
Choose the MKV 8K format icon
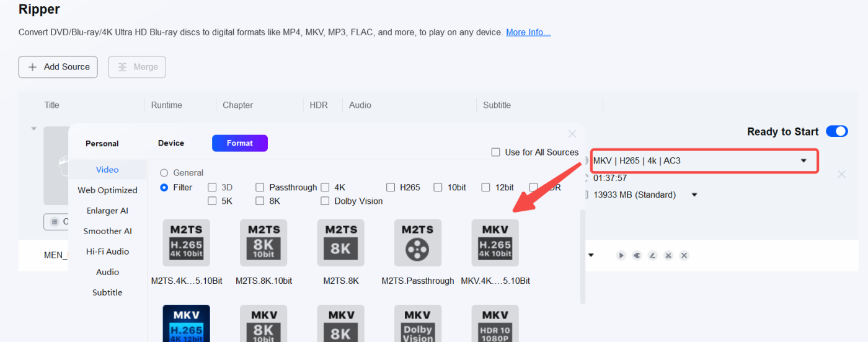click(x=341, y=323)
